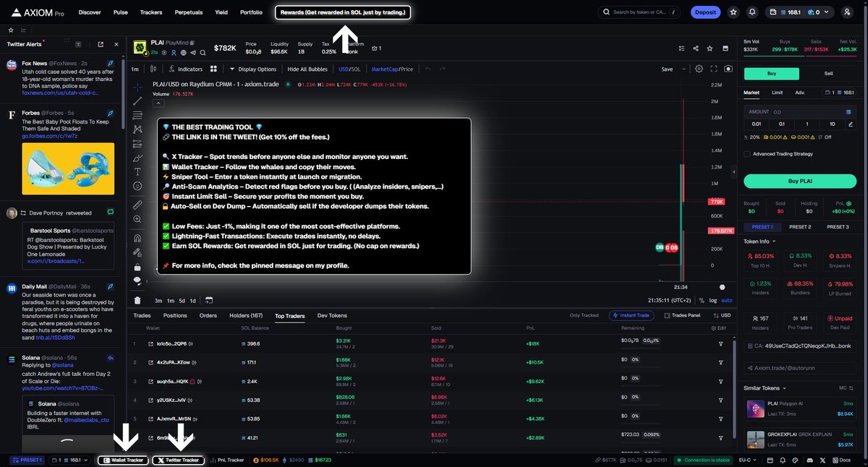Switch to Sell mode
The image size is (868, 467).
[x=828, y=74]
